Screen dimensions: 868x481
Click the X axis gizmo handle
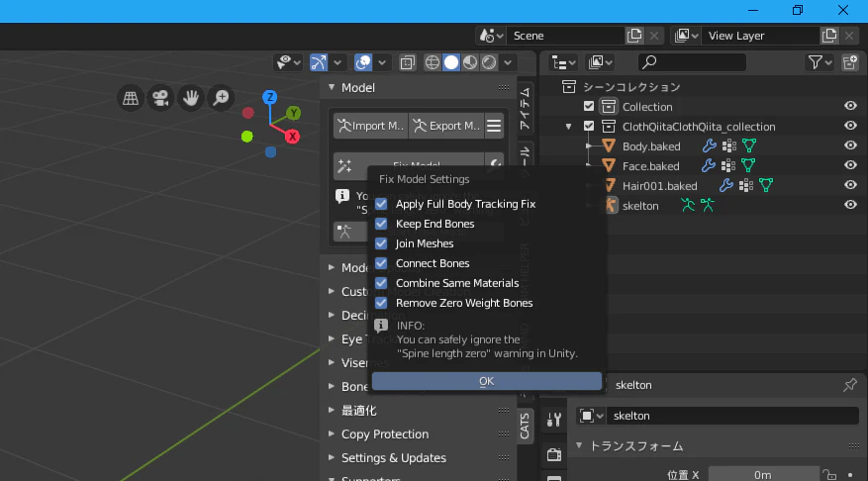point(292,137)
